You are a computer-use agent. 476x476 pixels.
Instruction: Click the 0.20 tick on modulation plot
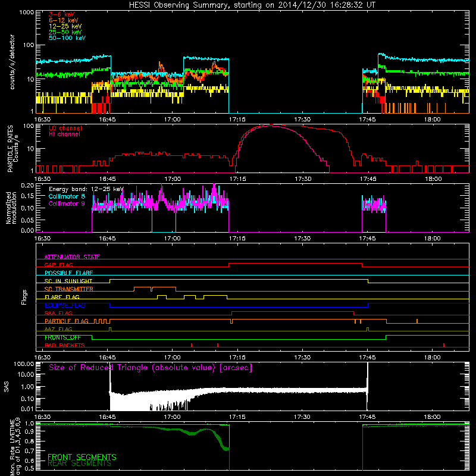click(27, 185)
